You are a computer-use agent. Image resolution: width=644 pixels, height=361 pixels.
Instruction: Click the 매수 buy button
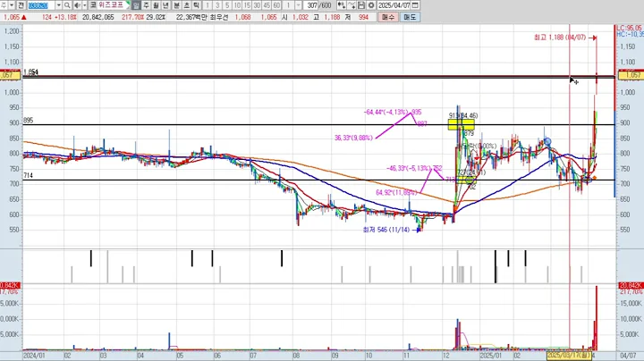(387, 17)
